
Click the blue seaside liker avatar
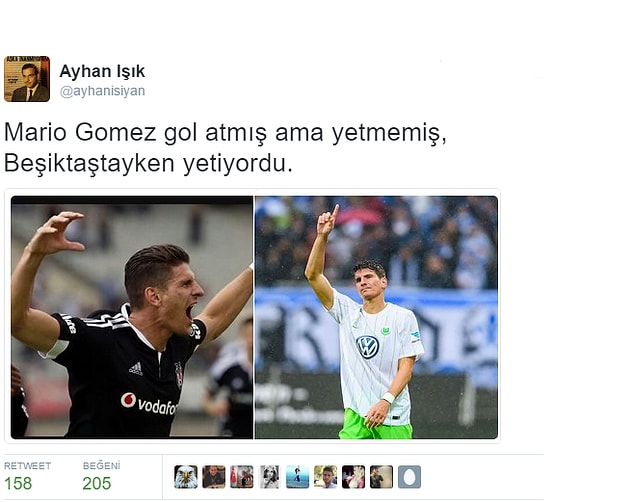(x=298, y=476)
